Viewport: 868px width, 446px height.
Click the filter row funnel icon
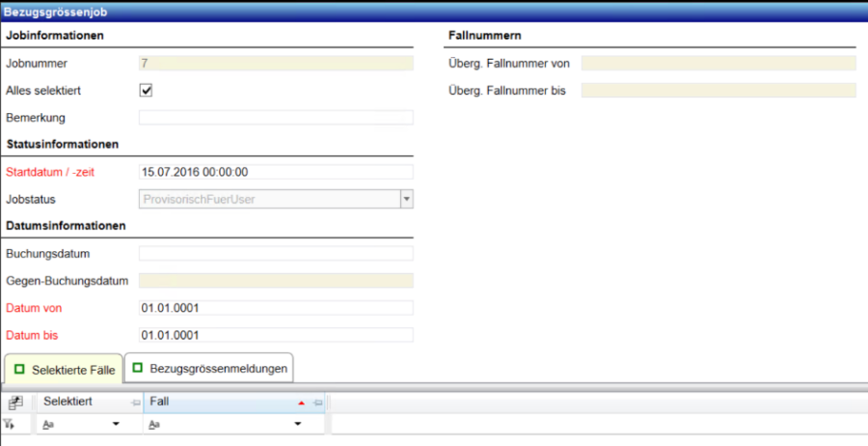(9, 425)
